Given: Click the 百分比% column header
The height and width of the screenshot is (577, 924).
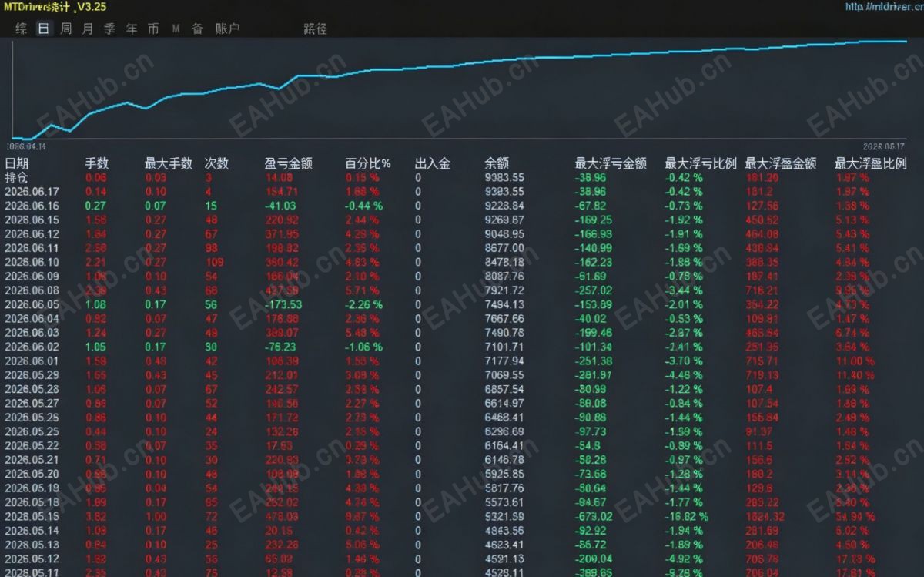Looking at the screenshot, I should pos(368,163).
